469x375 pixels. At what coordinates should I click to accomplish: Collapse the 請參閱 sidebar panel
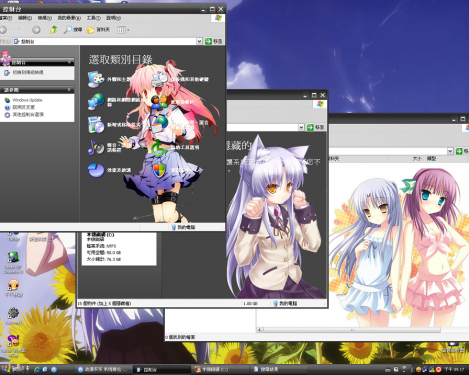(x=69, y=90)
